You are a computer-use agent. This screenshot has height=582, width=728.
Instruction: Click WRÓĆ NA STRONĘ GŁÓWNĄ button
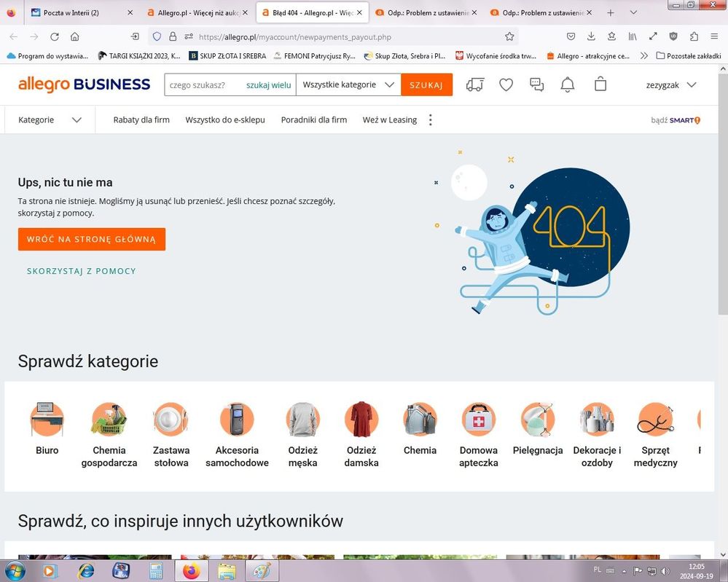[92, 239]
